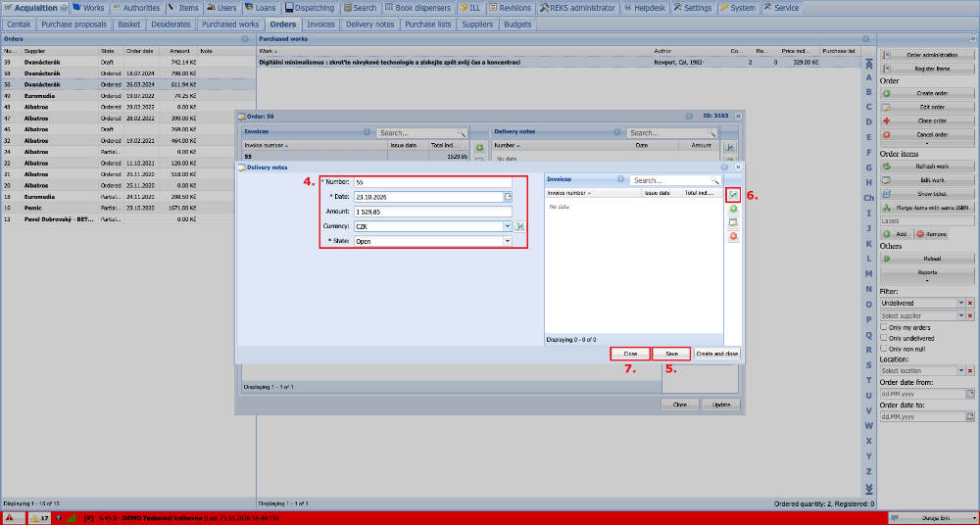Click the Remove label button

click(931, 234)
